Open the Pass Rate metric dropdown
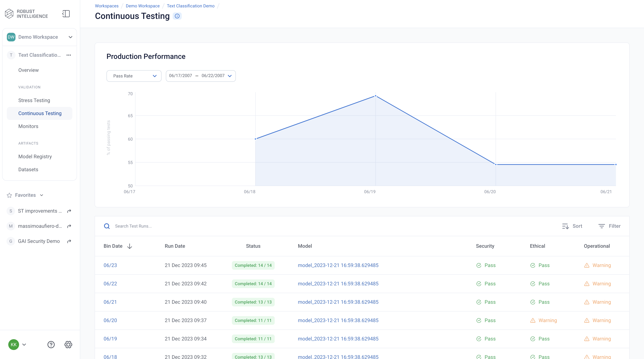This screenshot has width=644, height=359. coord(134,76)
